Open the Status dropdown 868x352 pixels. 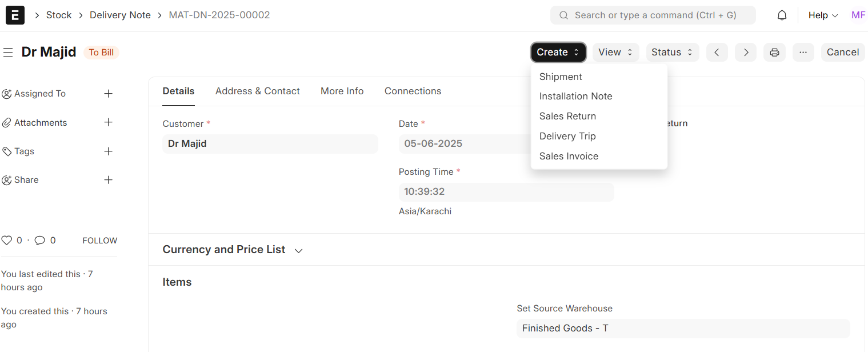[x=673, y=52]
